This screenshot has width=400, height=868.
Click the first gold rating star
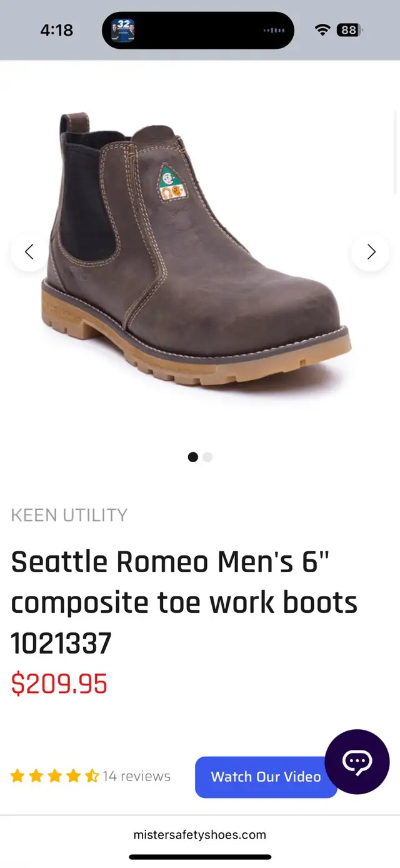click(x=17, y=776)
